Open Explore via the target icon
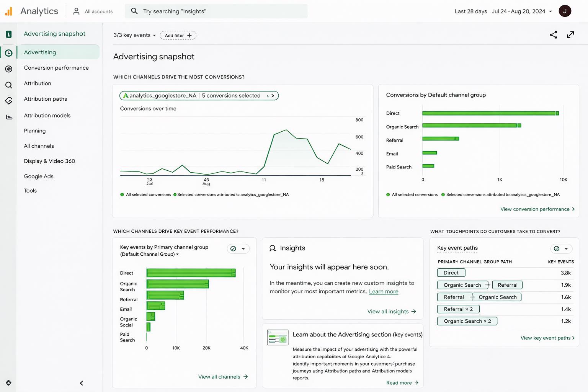Screen dimensions: 588x392 (x=9, y=69)
